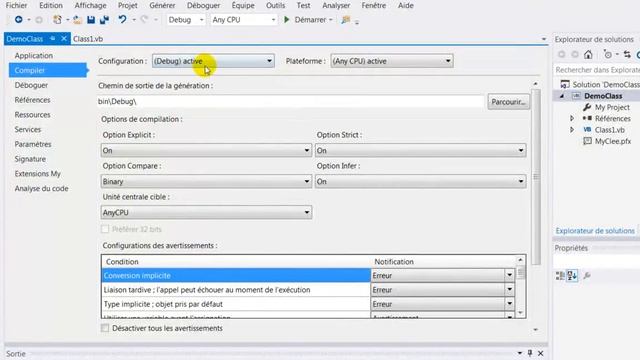Viewport: 640px width, 360px height.
Task: Click the new project toolbar icon
Action: (x=58, y=20)
